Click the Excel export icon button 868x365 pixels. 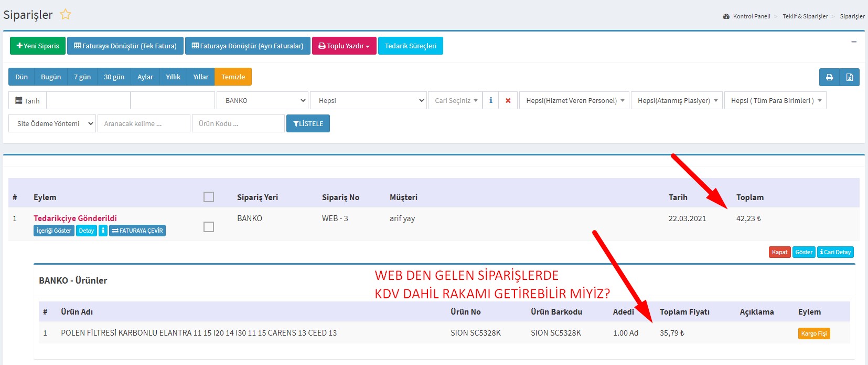click(850, 77)
